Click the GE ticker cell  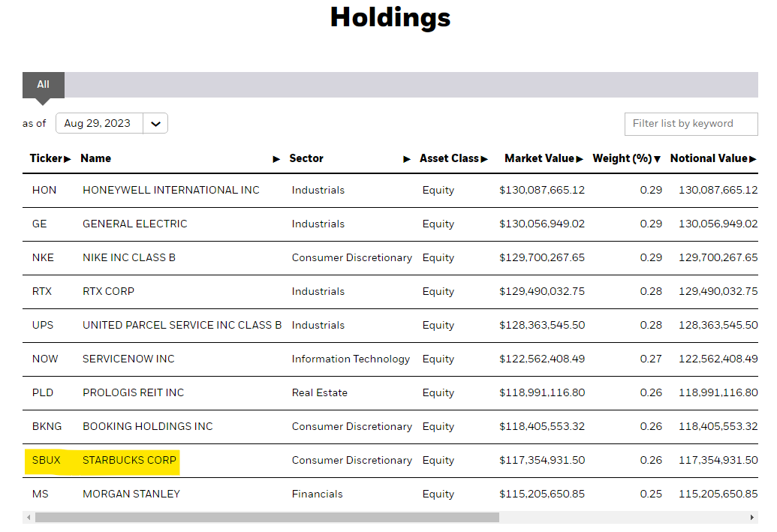tap(39, 224)
